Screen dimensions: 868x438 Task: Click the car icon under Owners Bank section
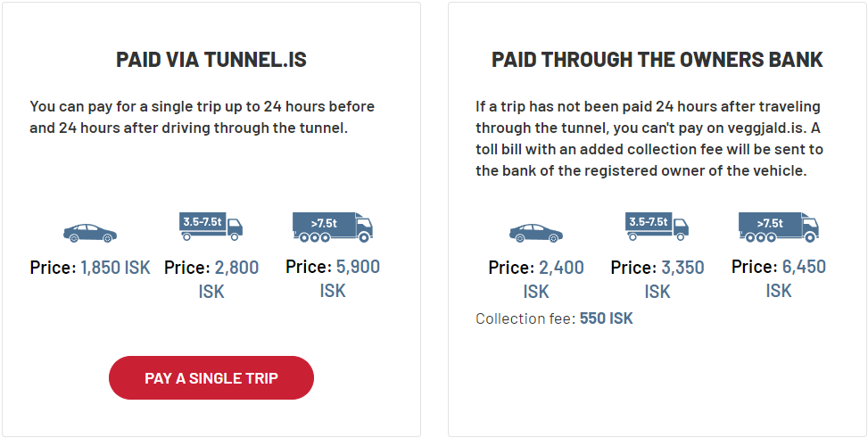point(535,233)
